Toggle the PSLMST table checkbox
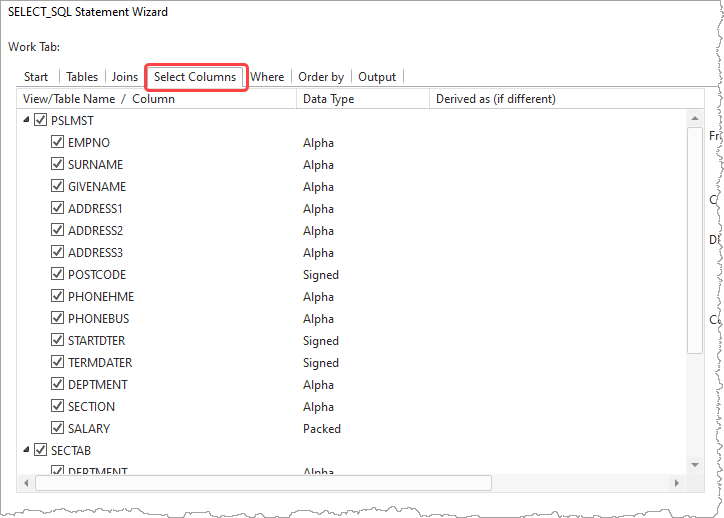The height and width of the screenshot is (518, 724). 40,120
